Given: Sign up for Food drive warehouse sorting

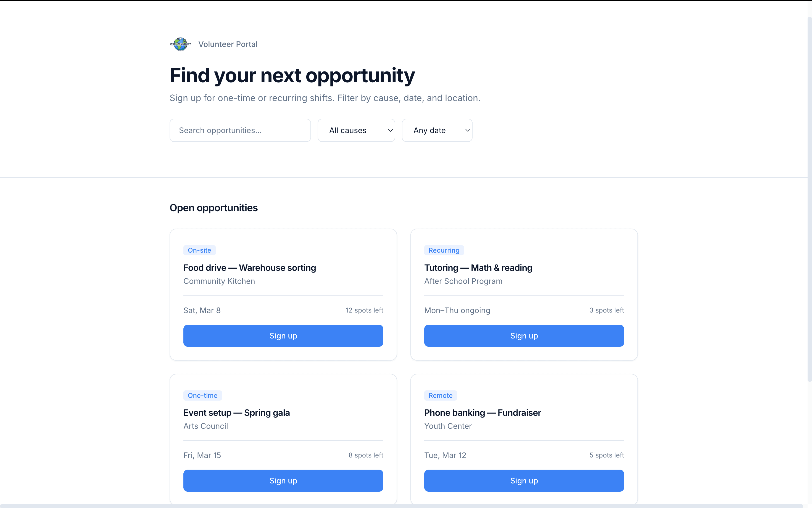Looking at the screenshot, I should (283, 335).
